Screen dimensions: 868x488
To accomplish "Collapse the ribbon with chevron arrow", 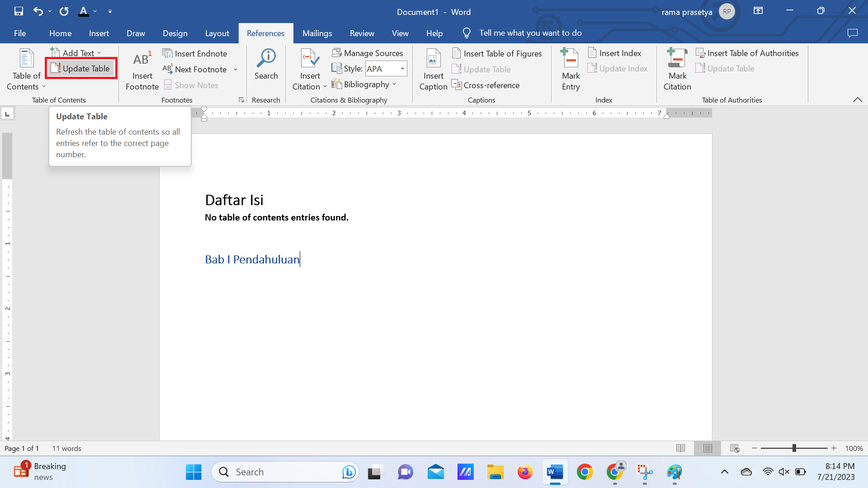I will point(857,100).
